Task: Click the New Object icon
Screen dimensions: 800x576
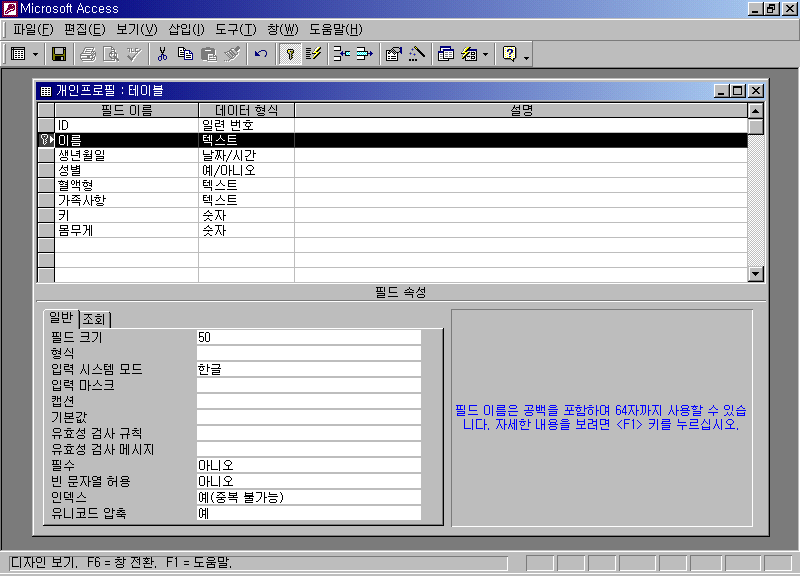Action: [x=469, y=54]
